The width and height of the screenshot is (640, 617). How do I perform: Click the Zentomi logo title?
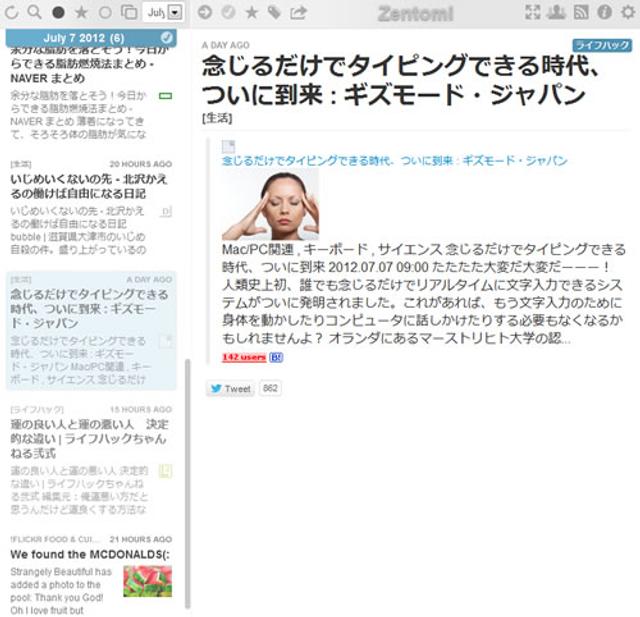[415, 13]
